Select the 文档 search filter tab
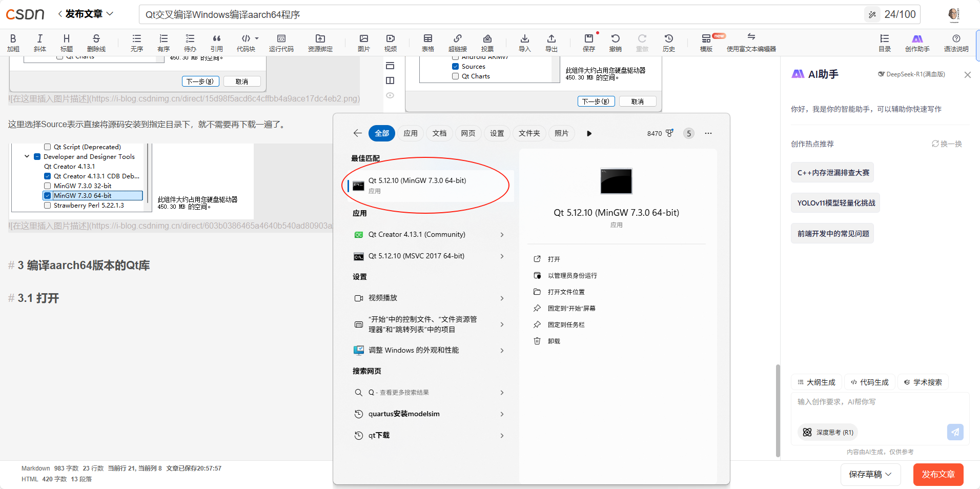The image size is (980, 489). coord(439,133)
